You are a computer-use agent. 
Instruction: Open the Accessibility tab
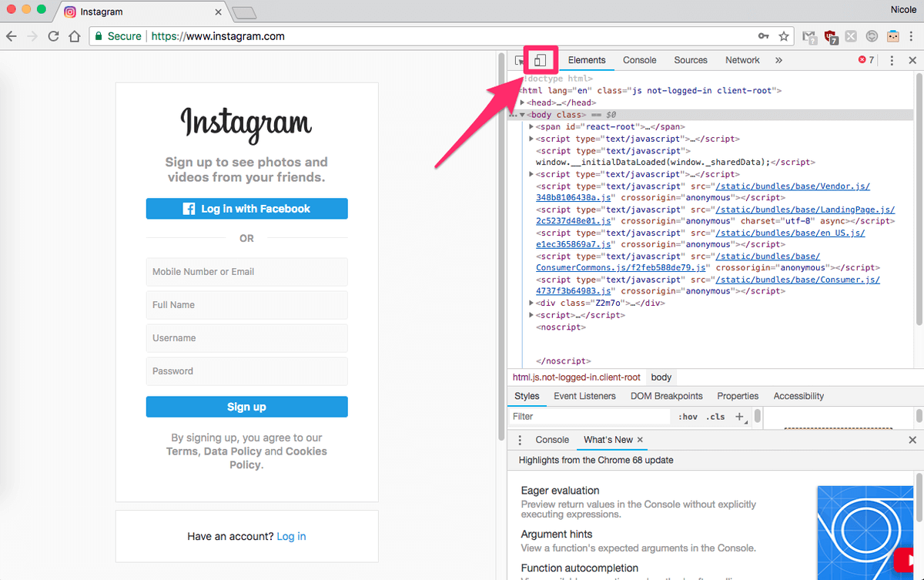tap(798, 396)
